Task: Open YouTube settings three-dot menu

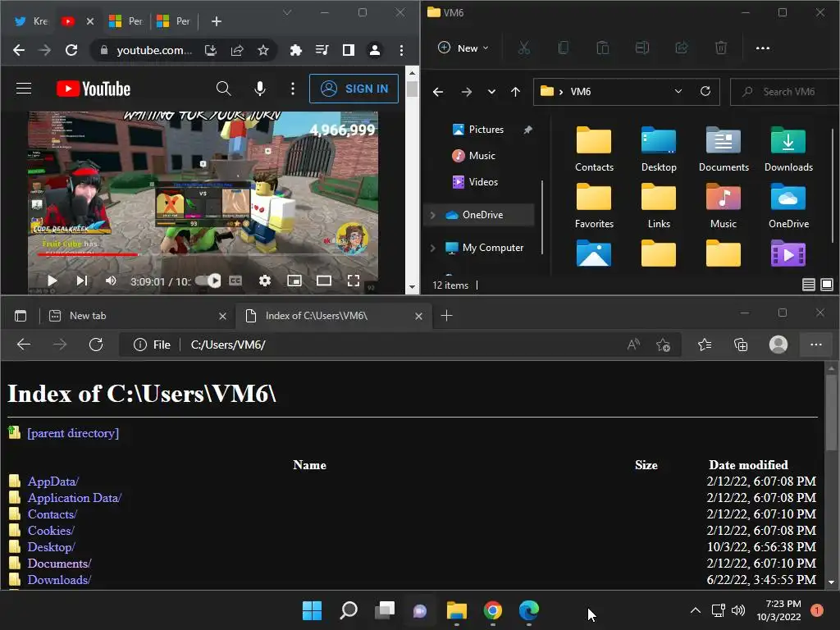Action: tap(293, 89)
